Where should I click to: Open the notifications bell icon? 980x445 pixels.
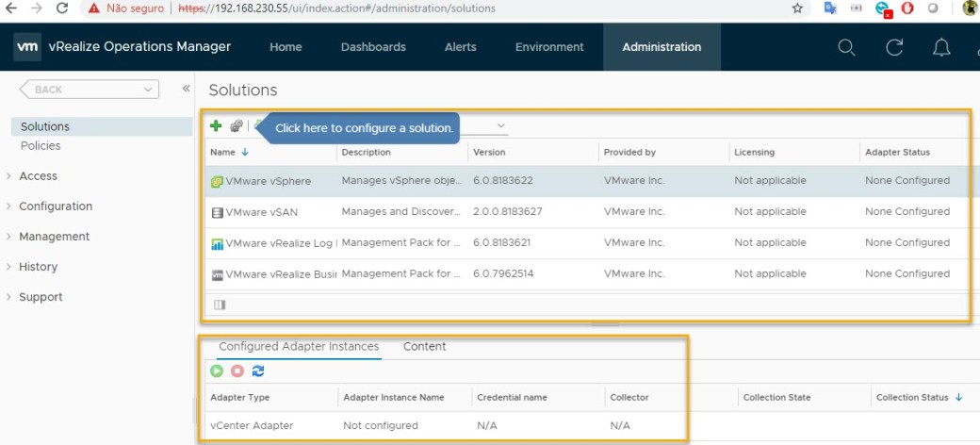[941, 47]
